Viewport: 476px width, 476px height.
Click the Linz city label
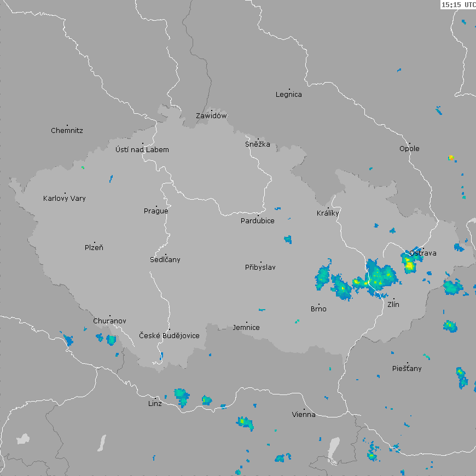coord(155,403)
